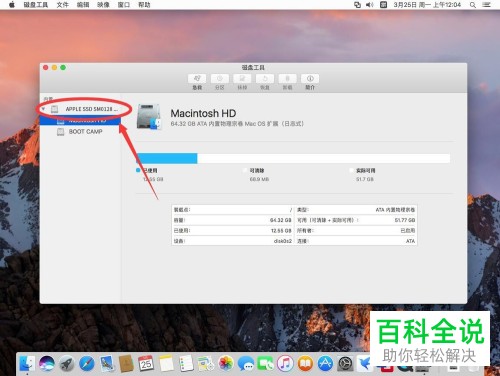
Task: Open the 磁盘工具 application menu
Action: tap(36, 5)
